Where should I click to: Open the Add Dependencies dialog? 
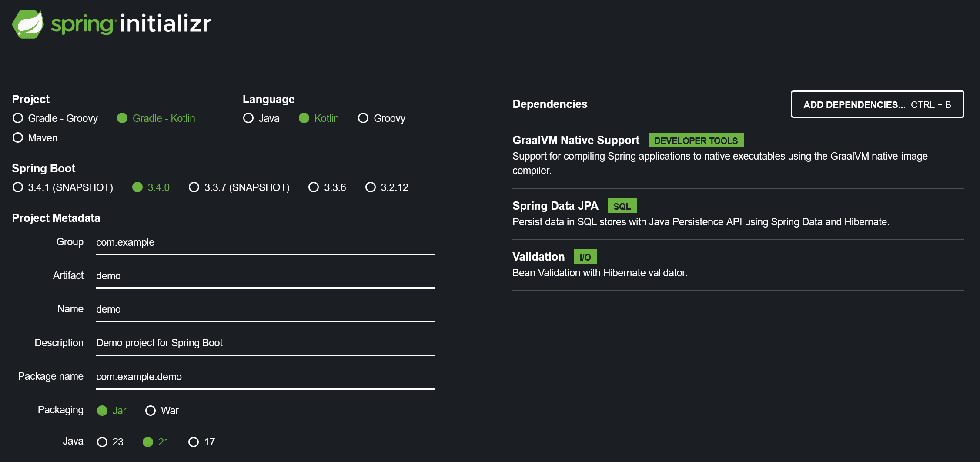tap(877, 104)
